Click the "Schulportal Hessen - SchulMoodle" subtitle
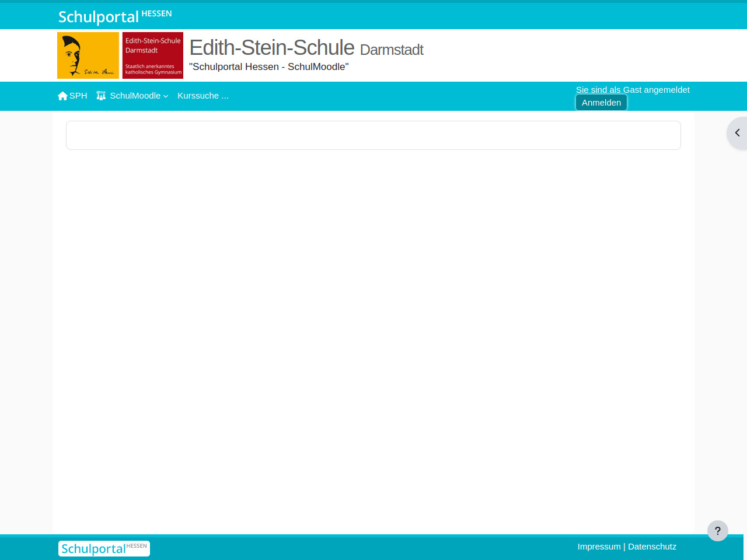747x560 pixels. 268,67
